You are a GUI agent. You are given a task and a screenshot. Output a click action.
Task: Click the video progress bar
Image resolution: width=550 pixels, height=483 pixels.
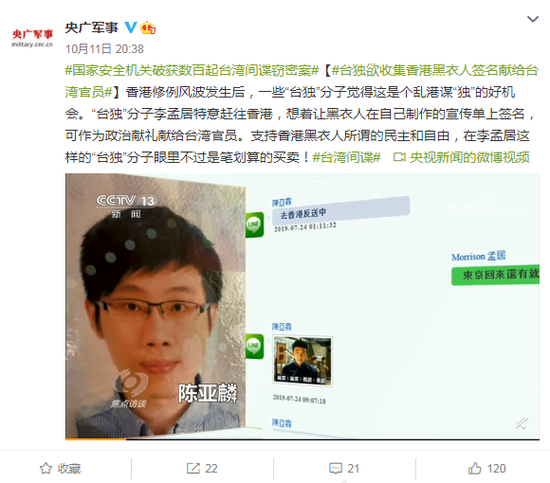[x=302, y=439]
